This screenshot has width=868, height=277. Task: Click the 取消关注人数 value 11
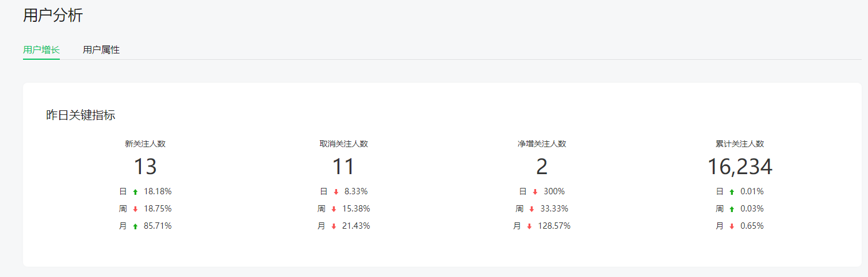[343, 167]
